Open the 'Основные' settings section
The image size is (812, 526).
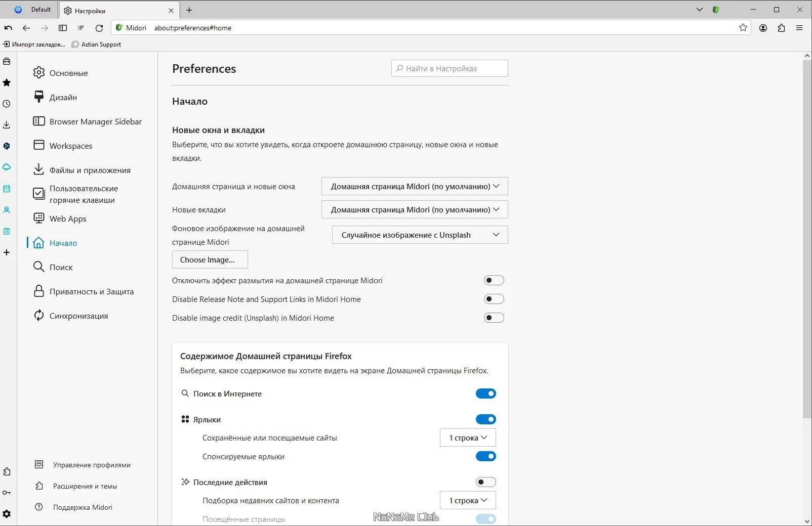(x=88, y=73)
